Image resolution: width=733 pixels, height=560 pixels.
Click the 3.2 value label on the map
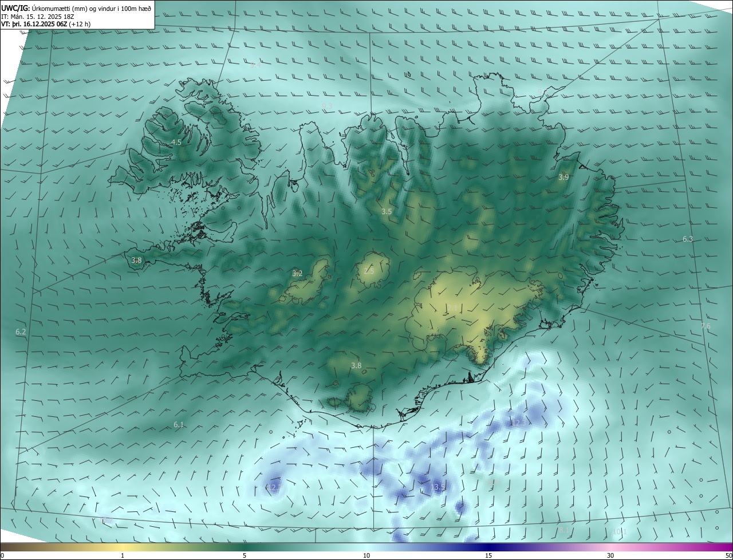point(297,274)
